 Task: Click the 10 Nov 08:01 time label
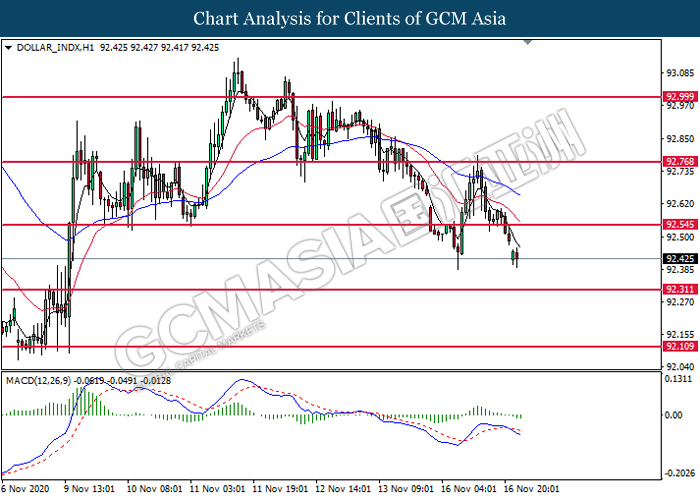(x=154, y=489)
